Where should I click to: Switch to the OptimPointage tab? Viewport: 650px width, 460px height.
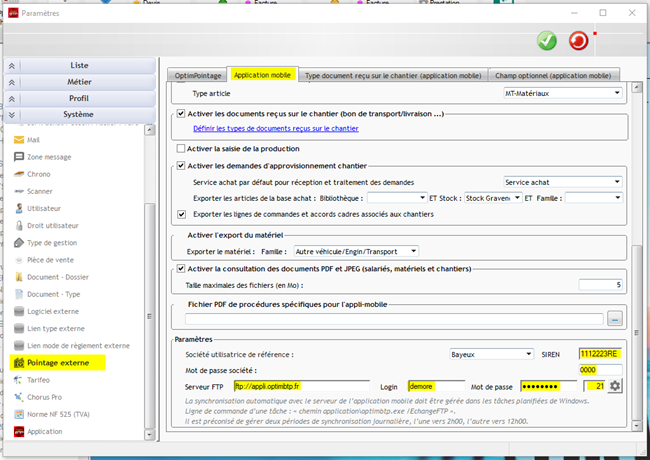[x=196, y=75]
